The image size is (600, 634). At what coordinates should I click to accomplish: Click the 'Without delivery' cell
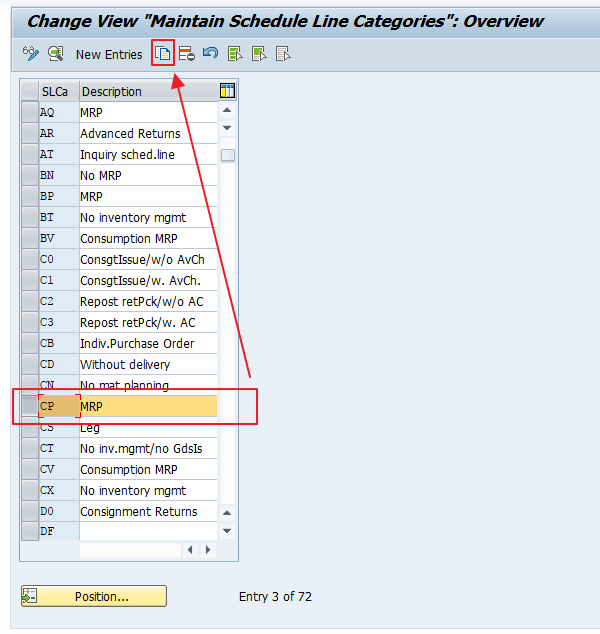pos(148,364)
